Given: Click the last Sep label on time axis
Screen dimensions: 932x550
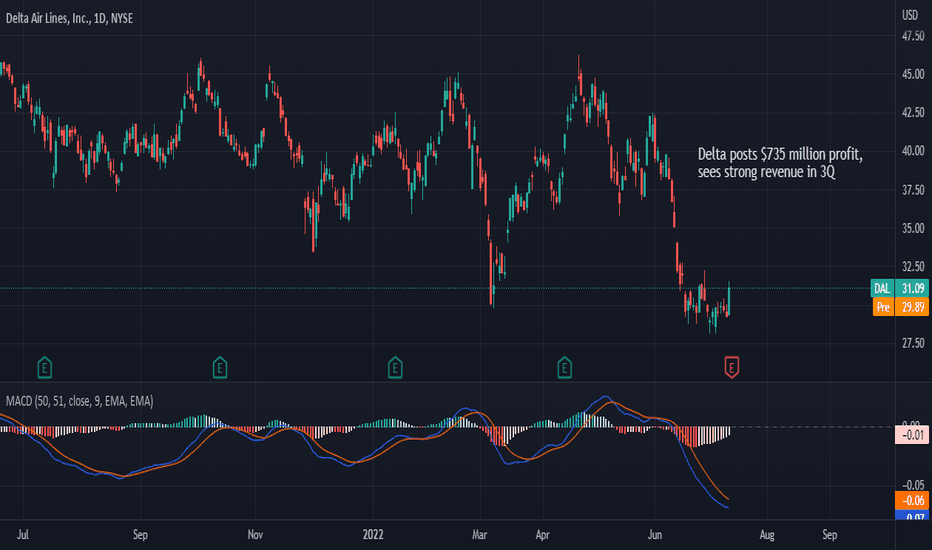Looking at the screenshot, I should point(830,535).
